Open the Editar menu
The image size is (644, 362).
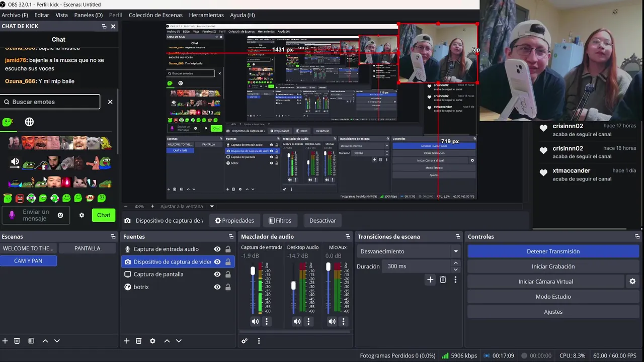(42, 15)
